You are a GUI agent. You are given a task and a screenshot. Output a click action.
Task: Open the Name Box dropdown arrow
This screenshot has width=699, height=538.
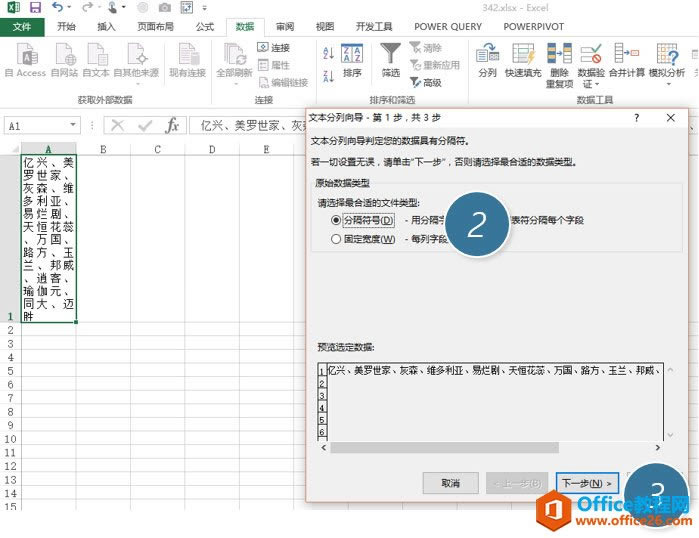[73, 126]
